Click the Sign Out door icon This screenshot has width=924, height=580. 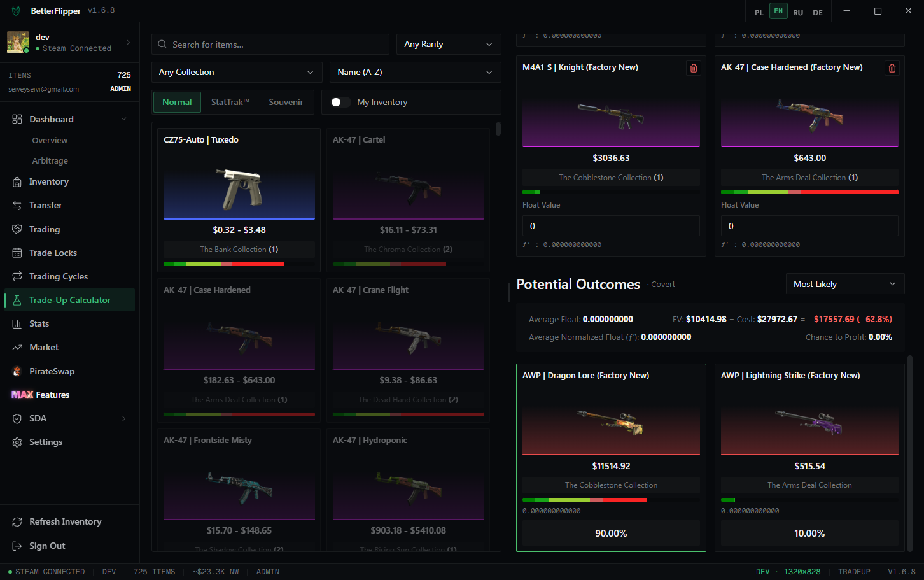coord(17,546)
